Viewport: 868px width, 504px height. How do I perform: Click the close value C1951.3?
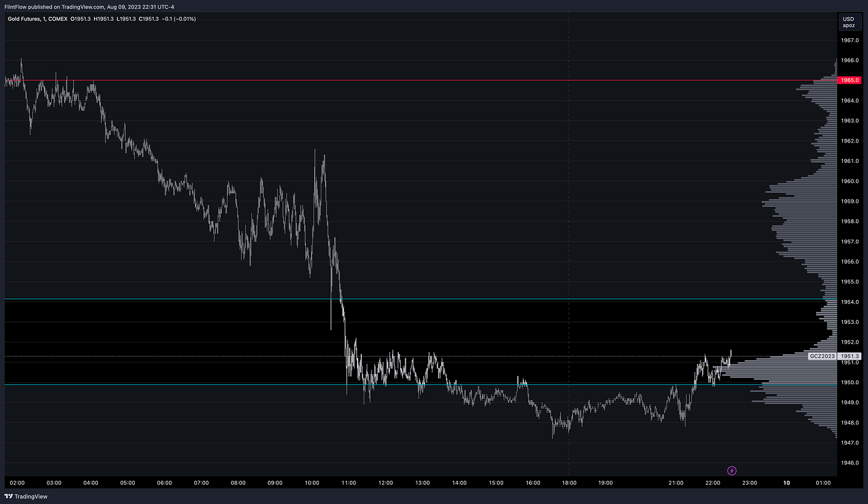point(148,19)
